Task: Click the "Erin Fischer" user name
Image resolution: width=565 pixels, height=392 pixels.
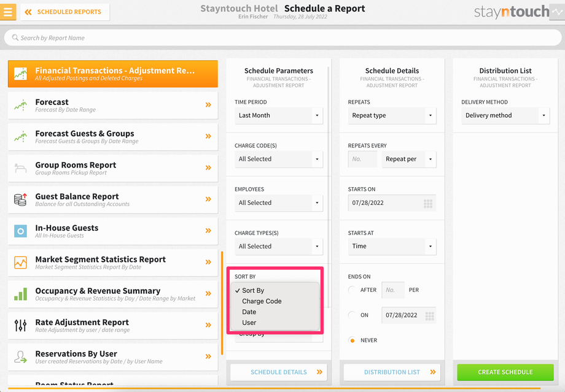Action: pyautogui.click(x=253, y=17)
